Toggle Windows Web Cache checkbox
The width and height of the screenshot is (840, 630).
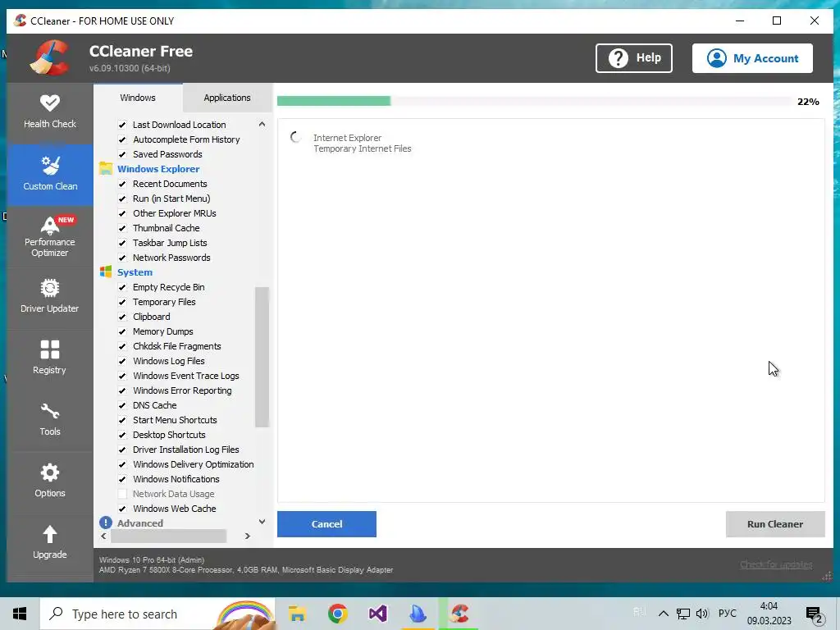pos(122,509)
